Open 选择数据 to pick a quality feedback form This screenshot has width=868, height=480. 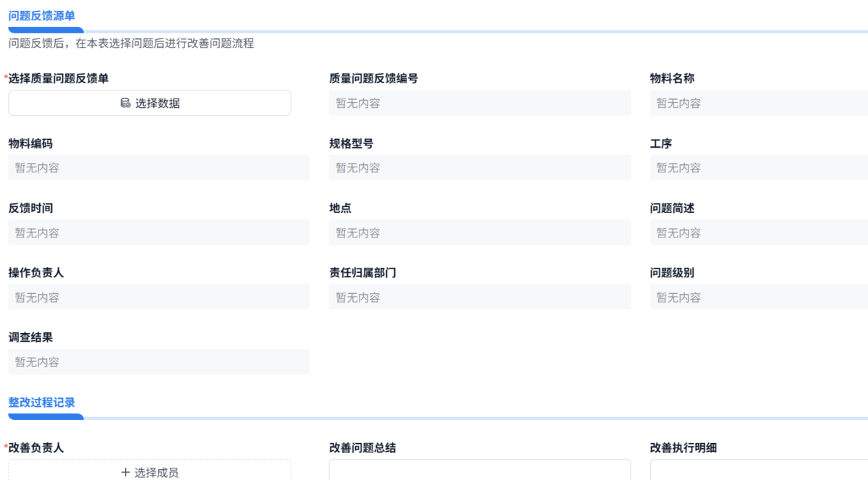coord(149,103)
